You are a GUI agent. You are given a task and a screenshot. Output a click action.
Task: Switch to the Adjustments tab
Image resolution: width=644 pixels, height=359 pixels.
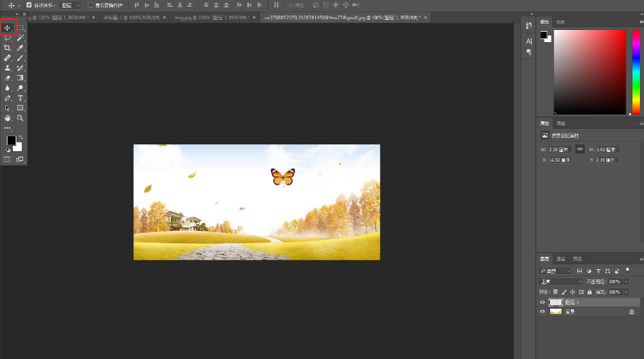click(x=561, y=123)
